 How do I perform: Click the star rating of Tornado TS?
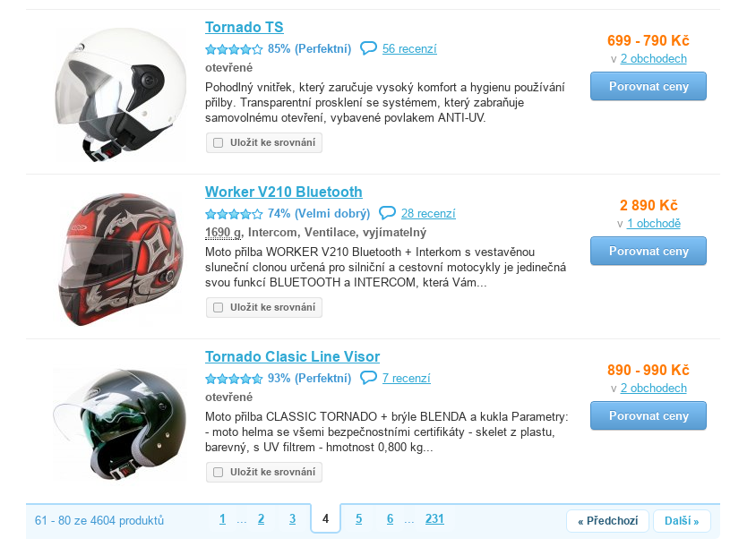click(x=234, y=49)
